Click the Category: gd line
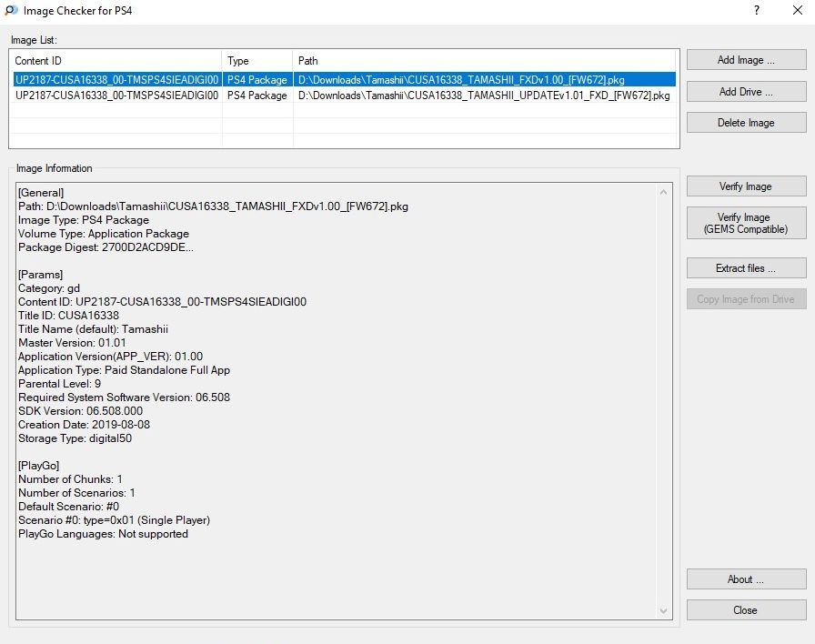The image size is (815, 644). 49,288
